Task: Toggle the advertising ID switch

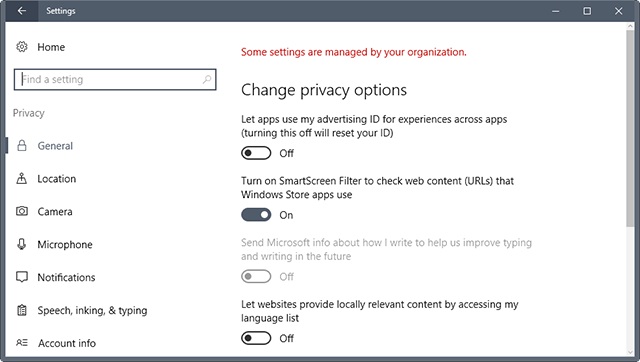Action: coord(256,153)
